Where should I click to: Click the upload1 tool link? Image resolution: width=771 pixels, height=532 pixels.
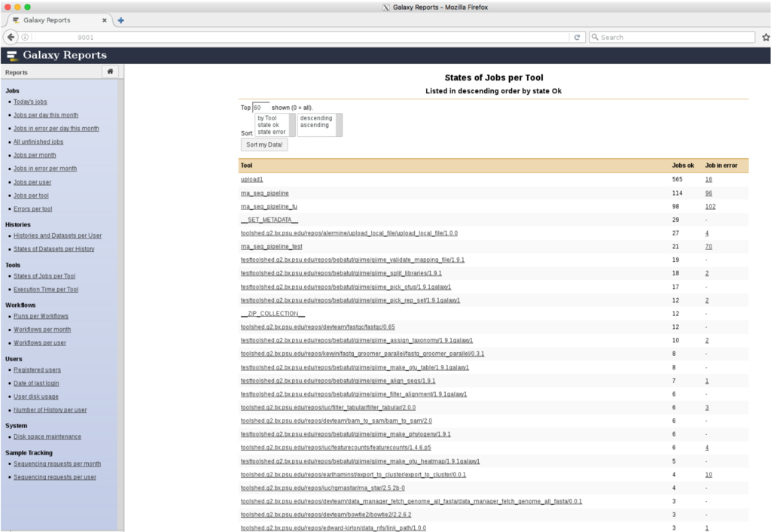[x=251, y=179]
